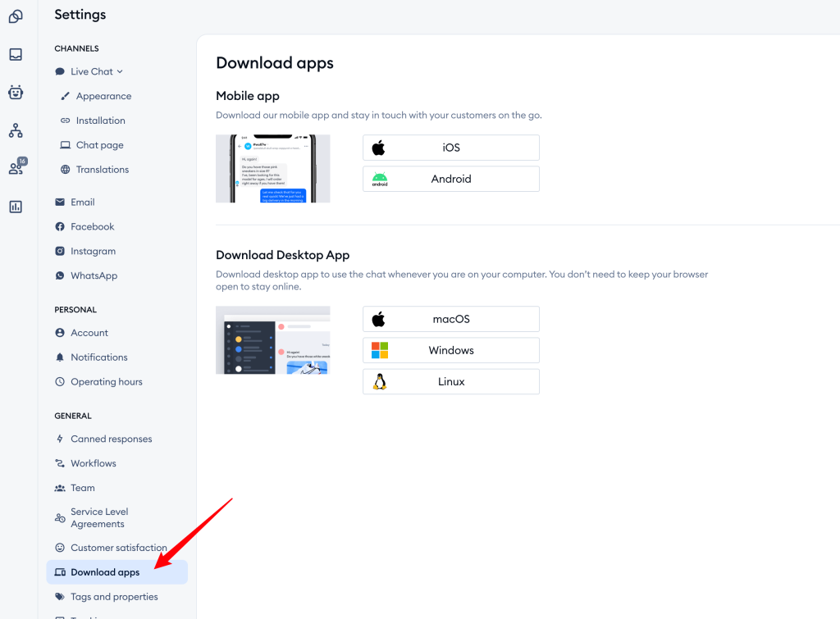Open the chatbot icon in left rail

(16, 92)
